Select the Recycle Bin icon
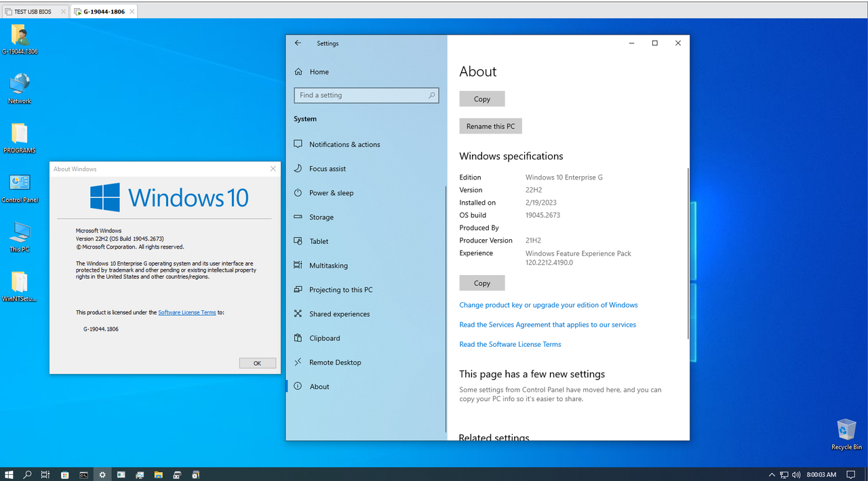Viewport: 868px width, 481px height. [846, 434]
